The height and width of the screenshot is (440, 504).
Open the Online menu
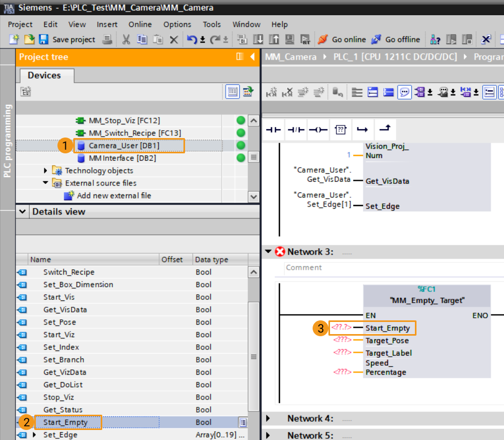tap(140, 24)
